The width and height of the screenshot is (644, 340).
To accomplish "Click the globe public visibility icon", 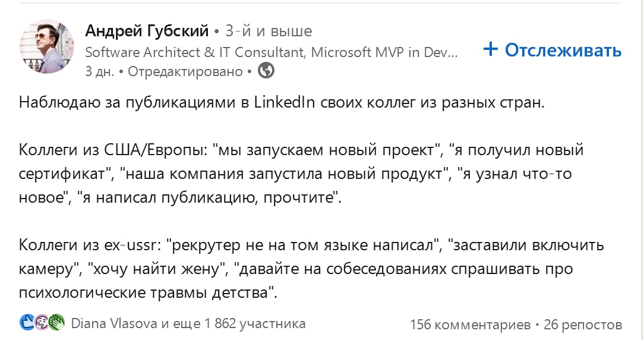I will click(266, 71).
